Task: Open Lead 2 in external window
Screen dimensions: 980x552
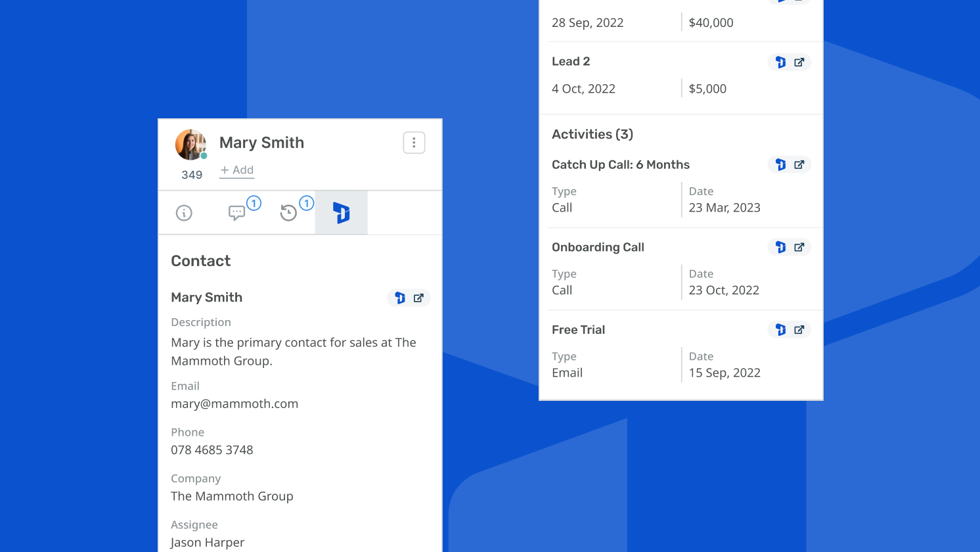Action: (799, 62)
